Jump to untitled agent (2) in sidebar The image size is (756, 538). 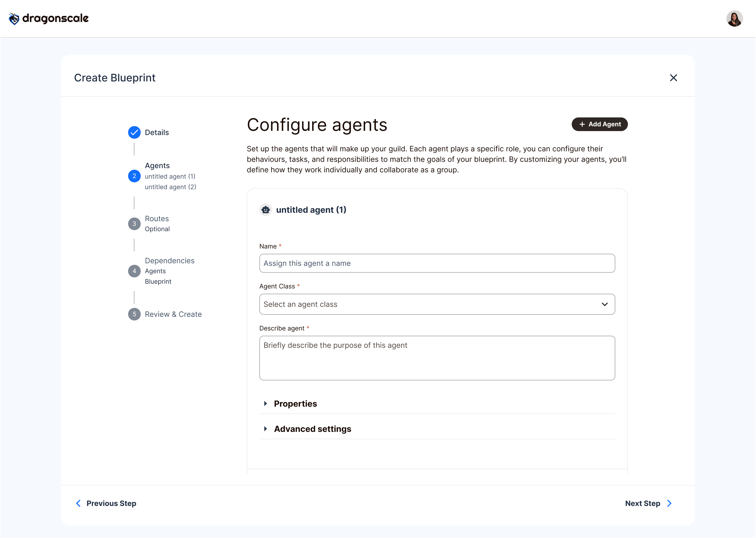pos(170,187)
